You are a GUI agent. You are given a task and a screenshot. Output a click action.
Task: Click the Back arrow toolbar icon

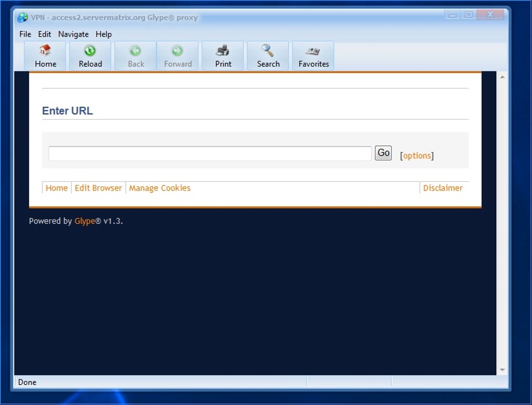pyautogui.click(x=136, y=51)
